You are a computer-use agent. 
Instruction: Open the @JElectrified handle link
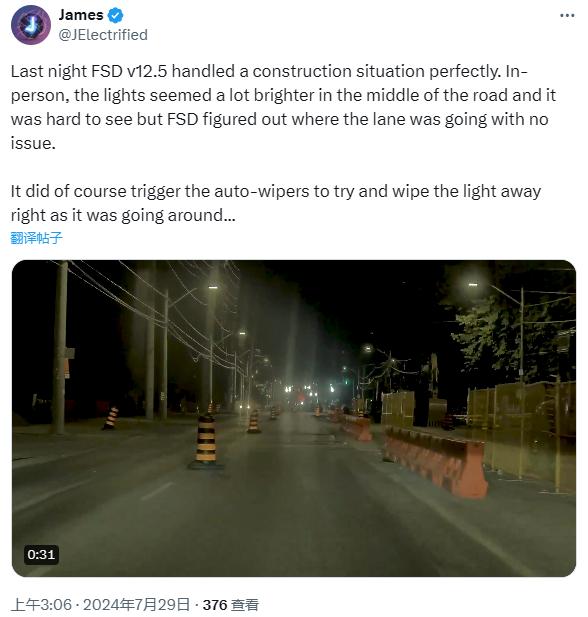(103, 35)
